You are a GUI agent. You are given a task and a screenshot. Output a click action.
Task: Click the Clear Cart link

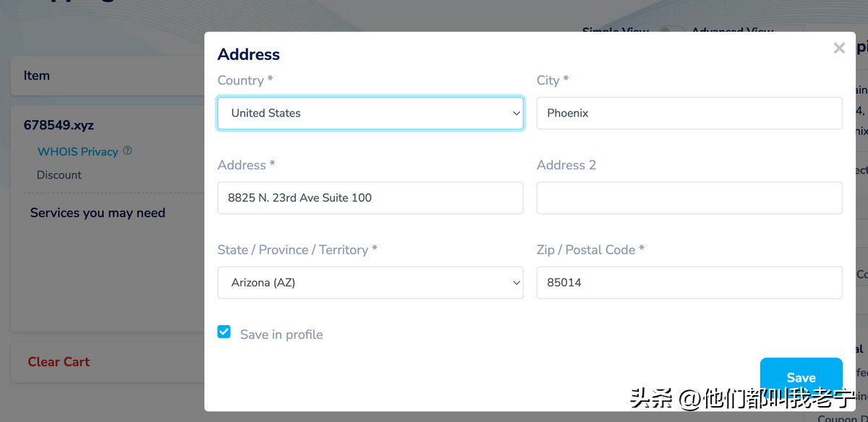(x=59, y=362)
